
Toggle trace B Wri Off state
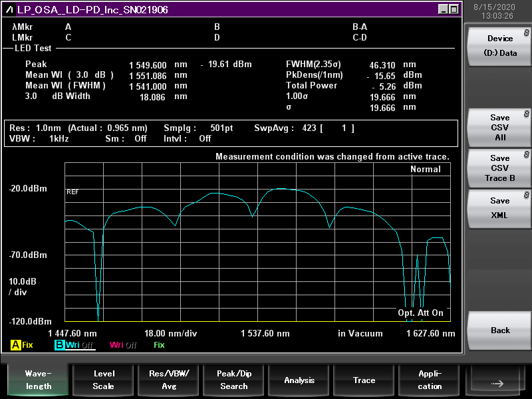click(80, 345)
